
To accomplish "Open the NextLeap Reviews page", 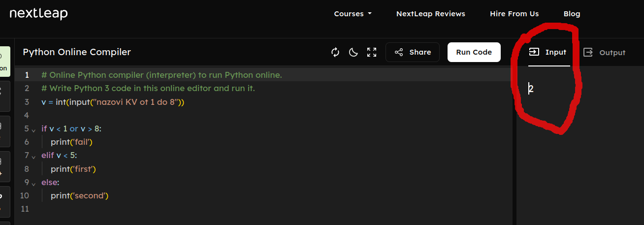I will coord(430,14).
